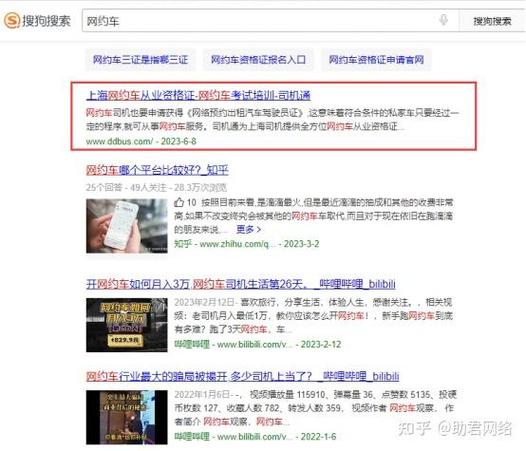
Task: Open bilibili URL dated 2022-1-6
Action: coord(255,437)
